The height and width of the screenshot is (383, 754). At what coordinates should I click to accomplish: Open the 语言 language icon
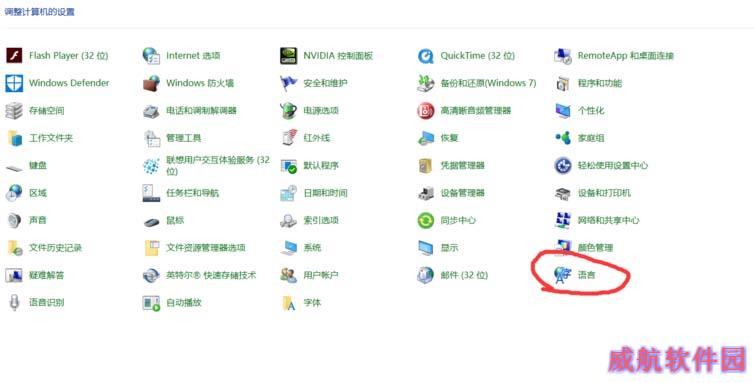point(562,275)
